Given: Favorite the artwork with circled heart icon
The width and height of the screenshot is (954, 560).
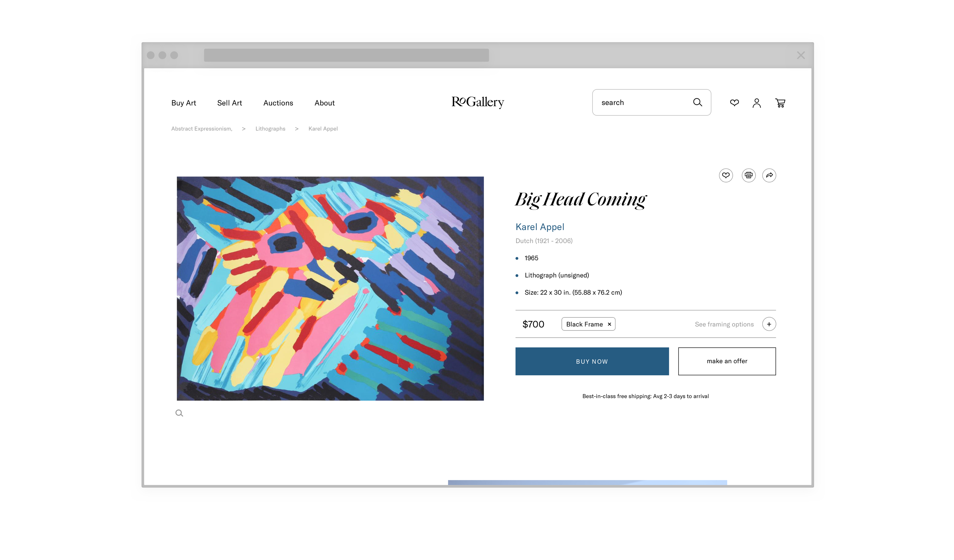Looking at the screenshot, I should click(726, 175).
